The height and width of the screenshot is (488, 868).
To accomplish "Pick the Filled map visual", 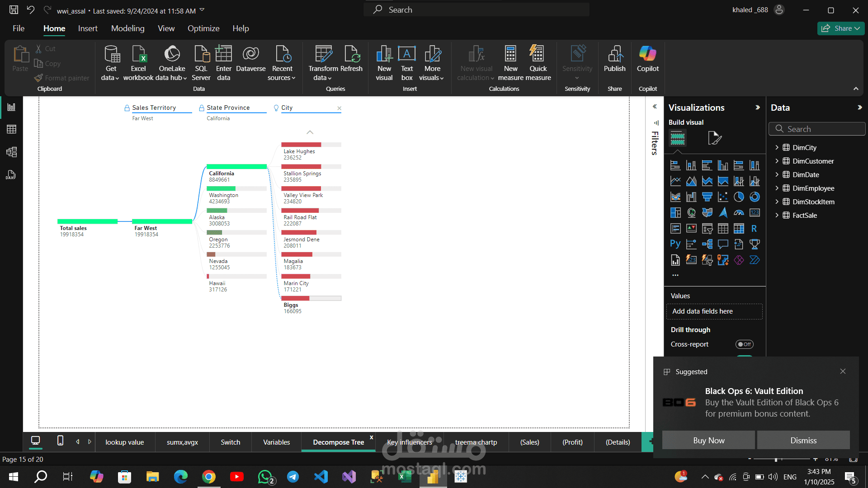I will [x=707, y=213].
